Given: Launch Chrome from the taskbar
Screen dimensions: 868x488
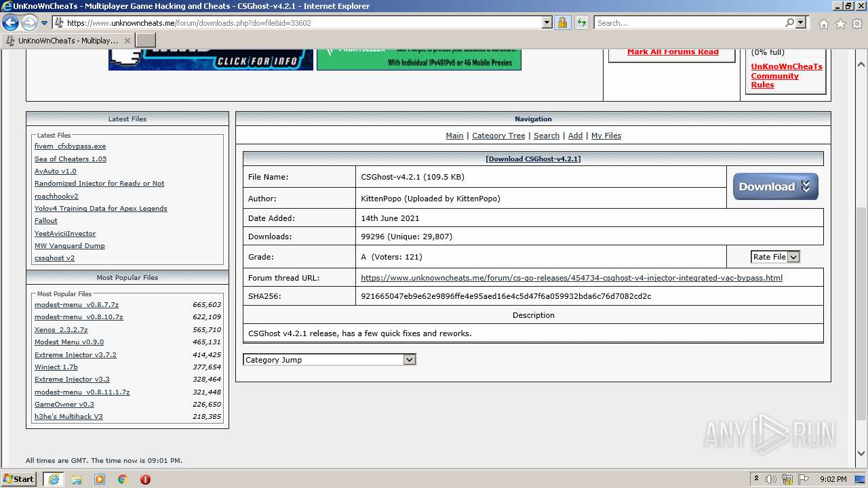Looking at the screenshot, I should coord(123,479).
